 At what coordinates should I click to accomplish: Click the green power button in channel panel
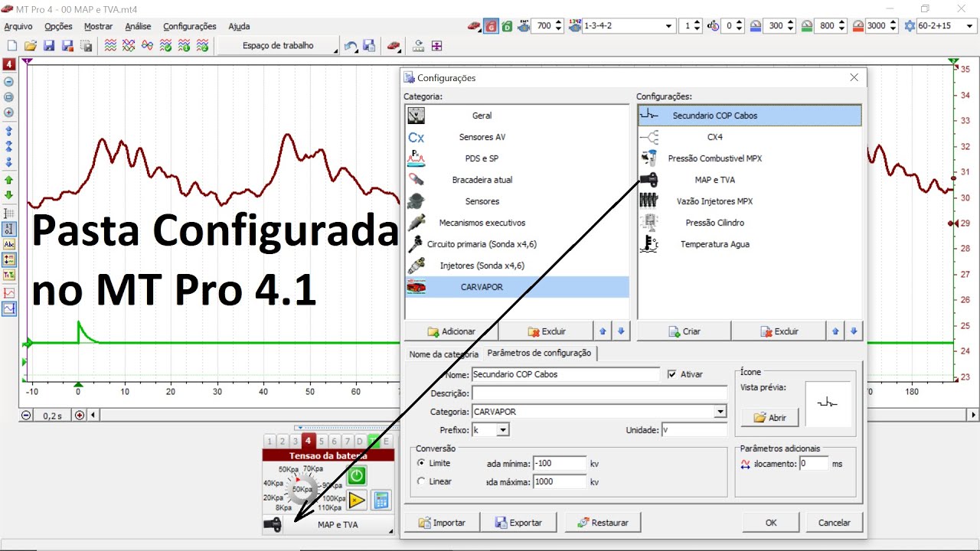coord(357,476)
